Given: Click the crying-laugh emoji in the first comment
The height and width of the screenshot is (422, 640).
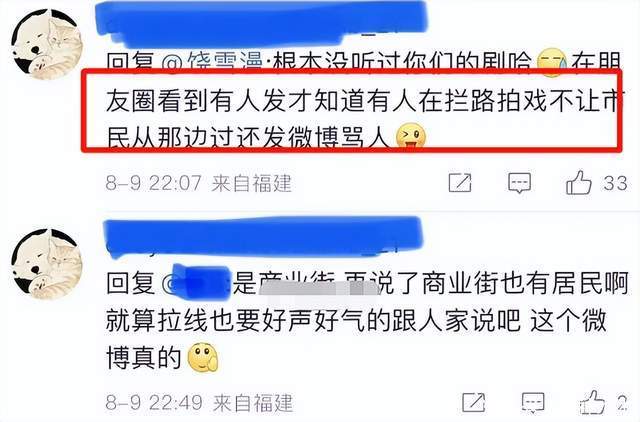Looking at the screenshot, I should (552, 63).
